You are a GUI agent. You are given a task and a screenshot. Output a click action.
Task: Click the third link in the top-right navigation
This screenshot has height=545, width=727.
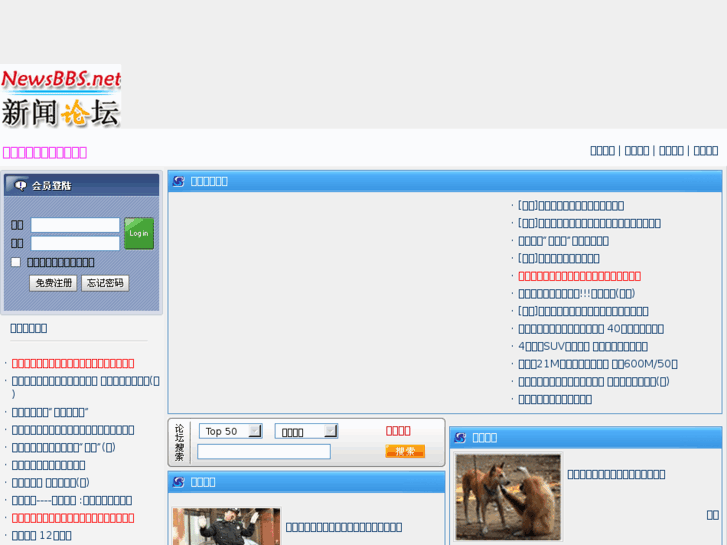click(x=671, y=151)
